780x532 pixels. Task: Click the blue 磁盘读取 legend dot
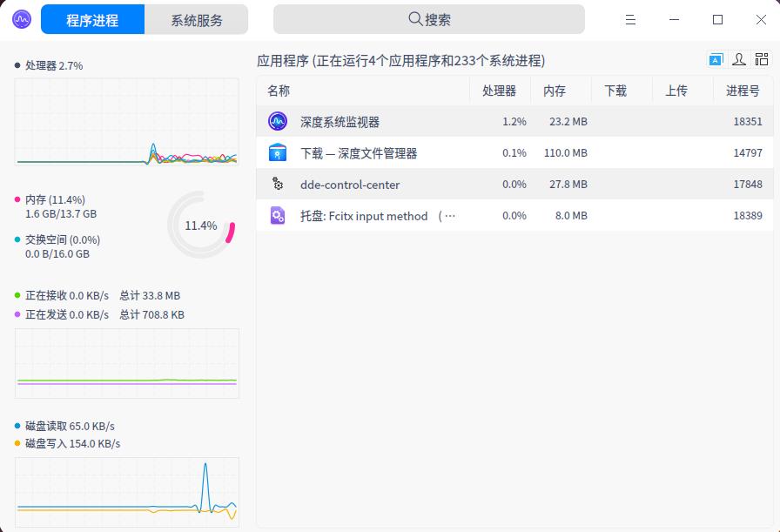(15, 426)
